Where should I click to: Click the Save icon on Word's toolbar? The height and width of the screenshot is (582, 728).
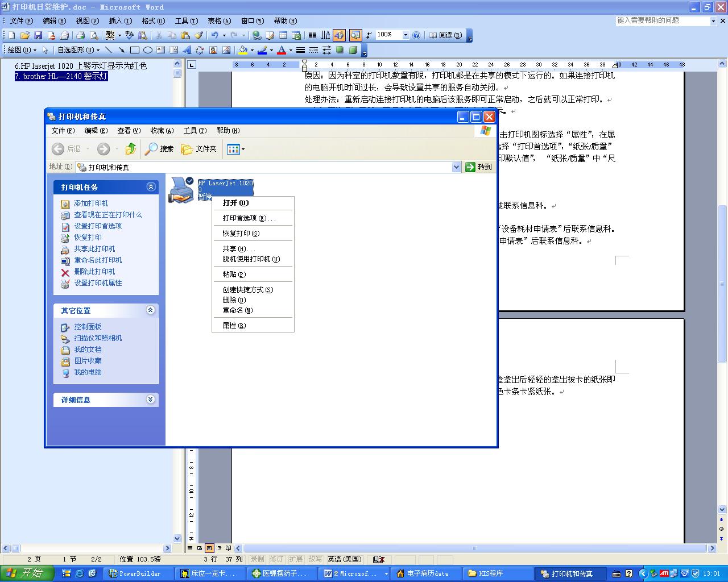point(37,35)
